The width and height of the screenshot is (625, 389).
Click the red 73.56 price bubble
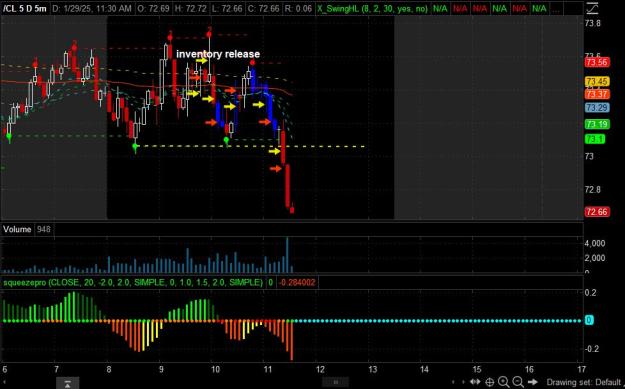pyautogui.click(x=597, y=62)
